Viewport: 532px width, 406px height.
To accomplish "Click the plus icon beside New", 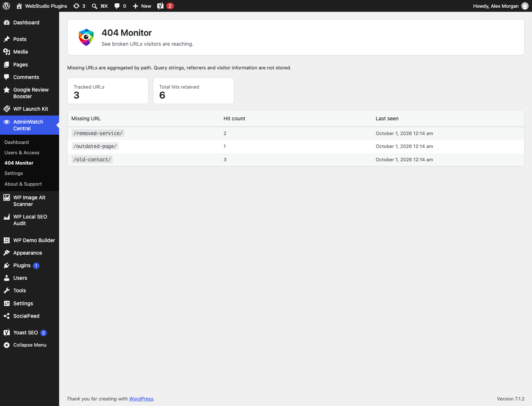I will 136,6.
